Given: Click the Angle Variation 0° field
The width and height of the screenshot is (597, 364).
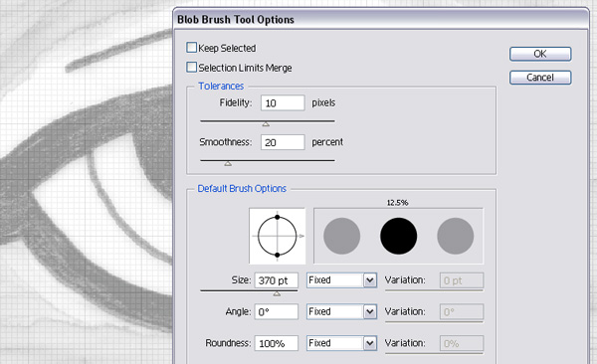Looking at the screenshot, I should (462, 312).
